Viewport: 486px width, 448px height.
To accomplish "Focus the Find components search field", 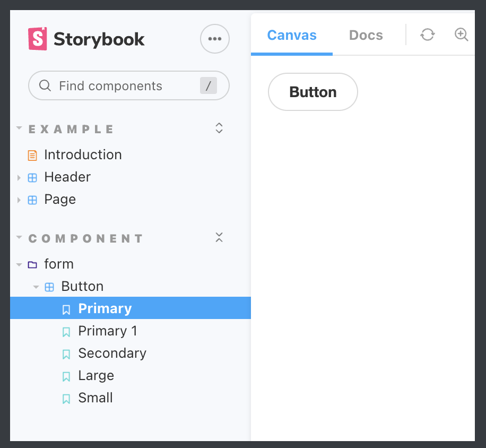I will pos(129,85).
